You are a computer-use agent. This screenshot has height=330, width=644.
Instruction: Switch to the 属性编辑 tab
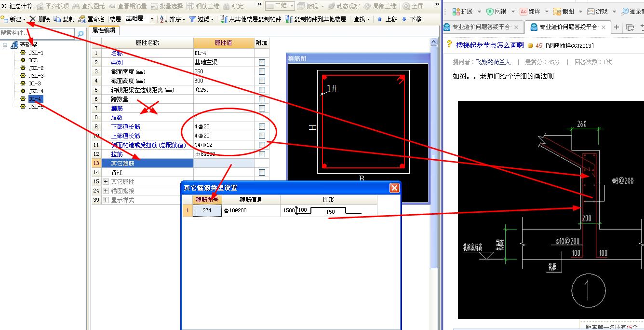(104, 30)
